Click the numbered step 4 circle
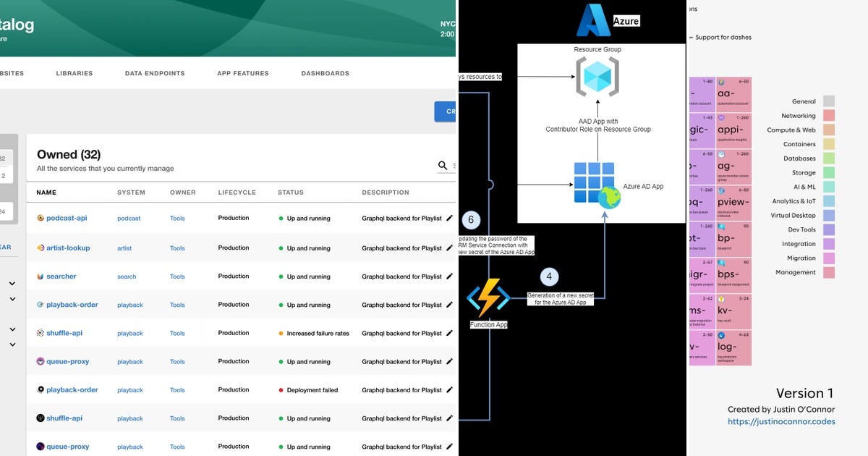 pyautogui.click(x=549, y=276)
